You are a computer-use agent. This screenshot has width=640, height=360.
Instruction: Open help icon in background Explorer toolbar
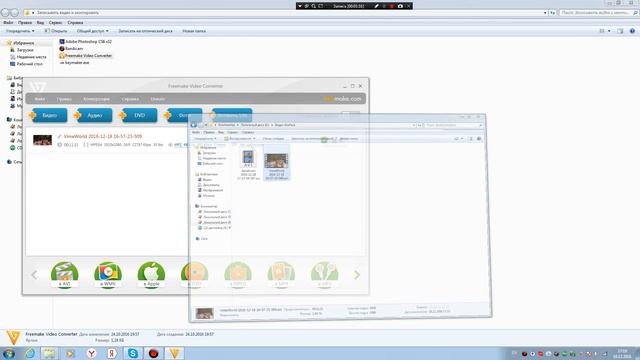point(632,31)
